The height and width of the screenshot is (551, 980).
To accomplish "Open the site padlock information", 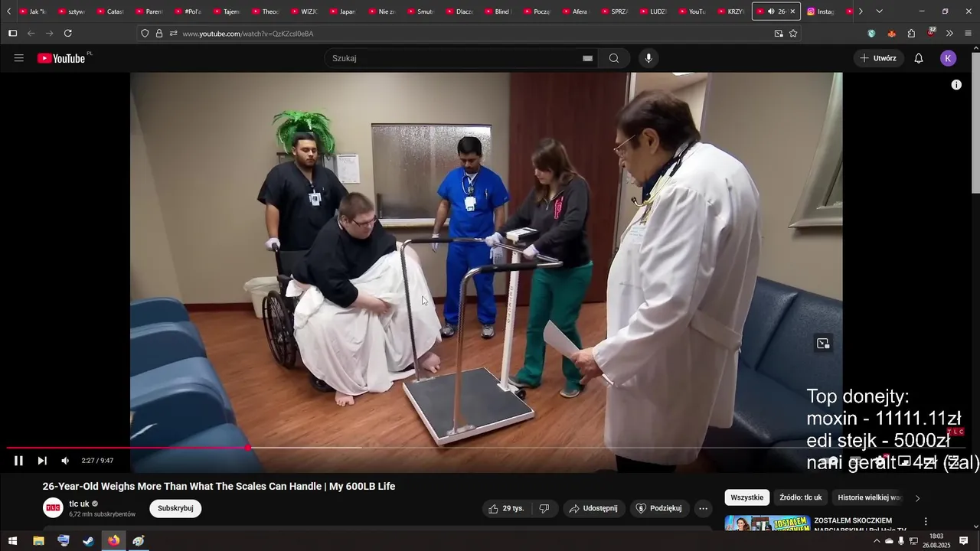I will [159, 34].
